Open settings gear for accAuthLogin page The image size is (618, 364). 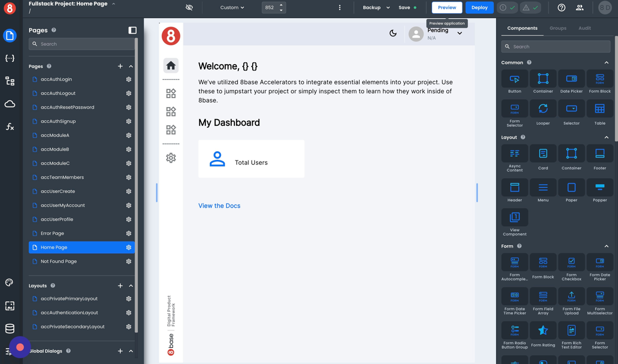click(x=129, y=79)
